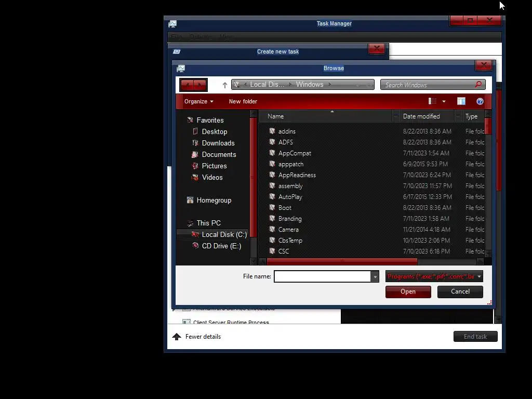Click the AppCompat folder icon
This screenshot has height=399, width=532.
pyautogui.click(x=272, y=153)
